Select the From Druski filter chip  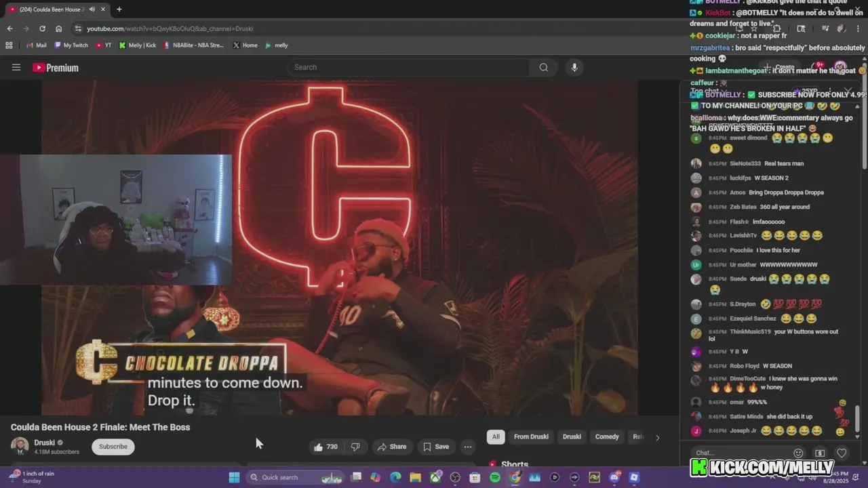[531, 436]
